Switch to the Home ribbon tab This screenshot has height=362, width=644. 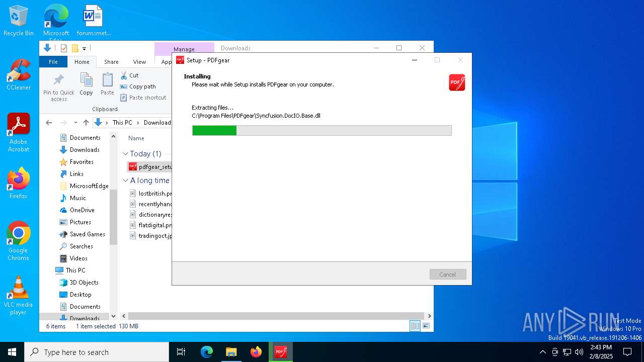pyautogui.click(x=82, y=62)
